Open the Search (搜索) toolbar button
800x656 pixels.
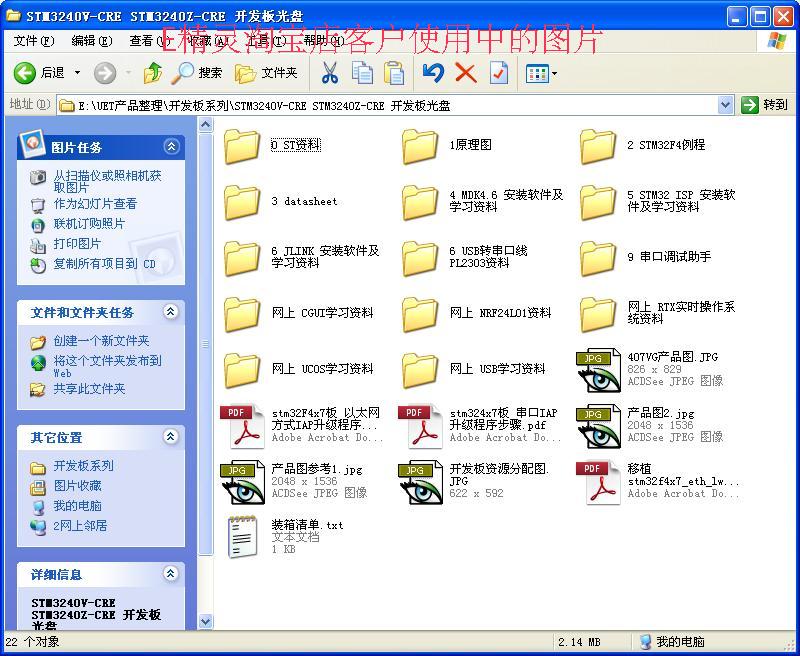pos(197,73)
